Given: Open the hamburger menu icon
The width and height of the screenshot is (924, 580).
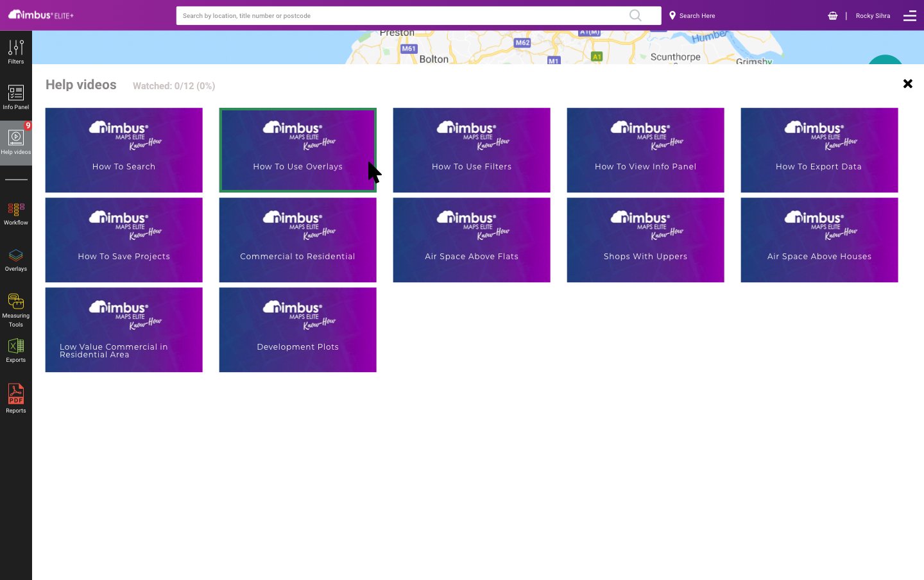Looking at the screenshot, I should pos(910,15).
